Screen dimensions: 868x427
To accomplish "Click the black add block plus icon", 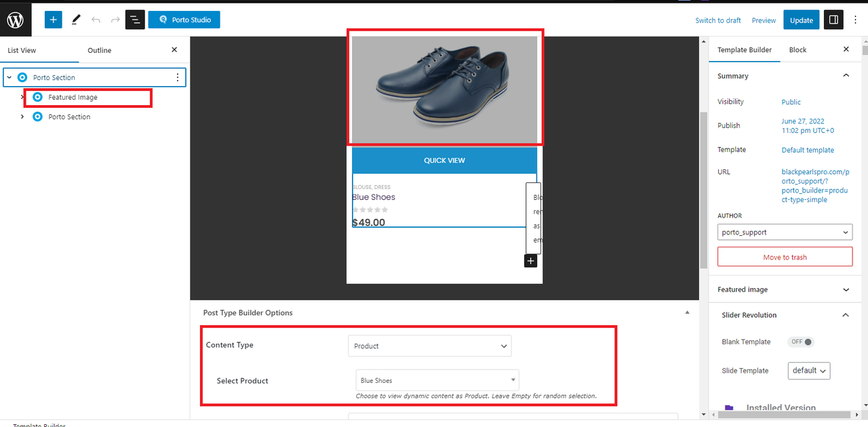I will tap(530, 261).
